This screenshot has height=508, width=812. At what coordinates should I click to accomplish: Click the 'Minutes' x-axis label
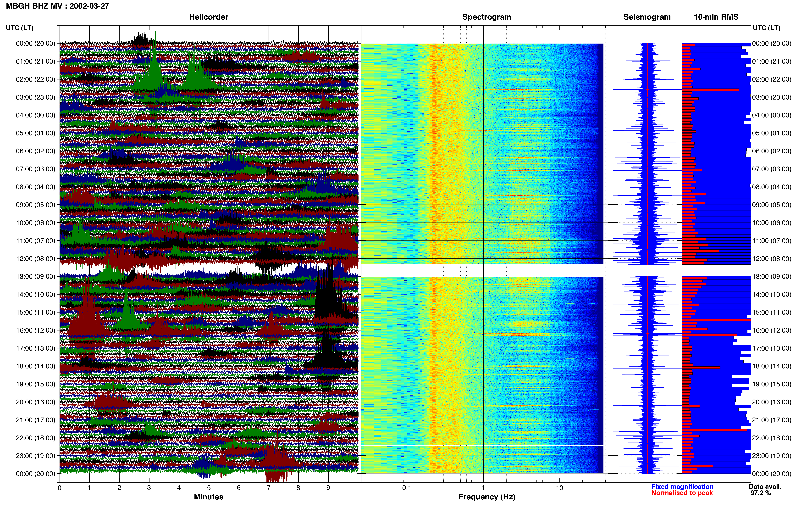point(209,497)
